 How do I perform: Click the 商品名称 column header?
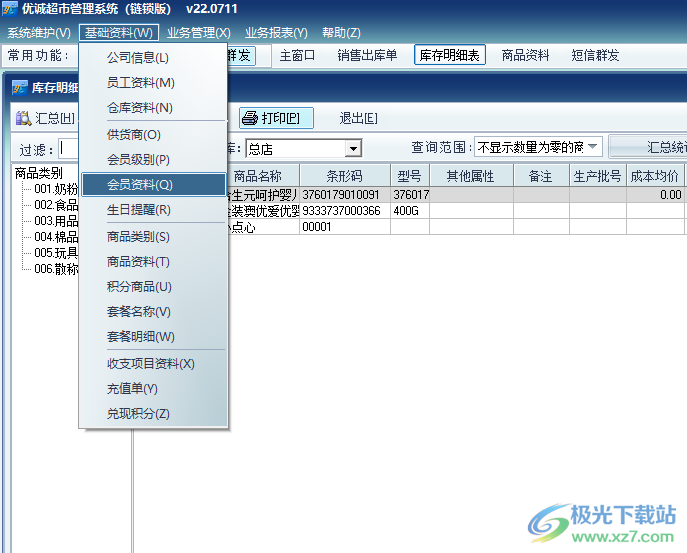(263, 176)
